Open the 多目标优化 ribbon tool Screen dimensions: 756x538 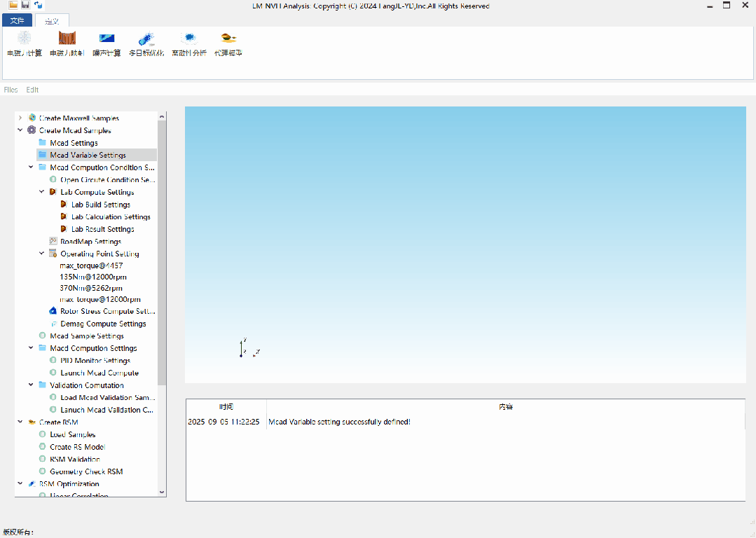pos(146,43)
